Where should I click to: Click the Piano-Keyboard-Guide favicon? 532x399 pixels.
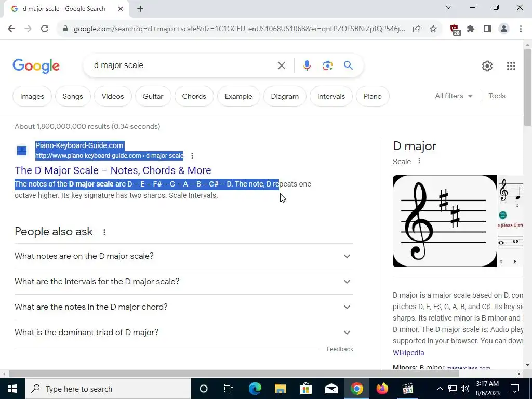click(x=22, y=150)
